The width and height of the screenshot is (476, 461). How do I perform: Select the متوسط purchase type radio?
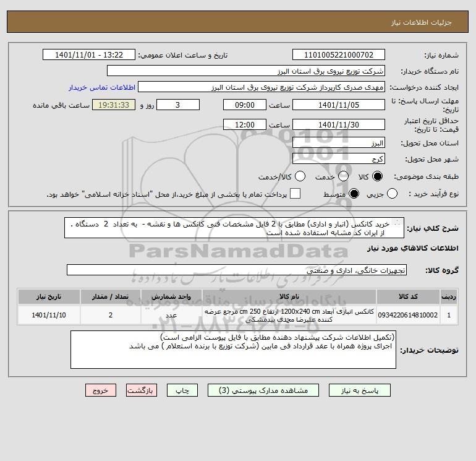pyautogui.click(x=354, y=194)
